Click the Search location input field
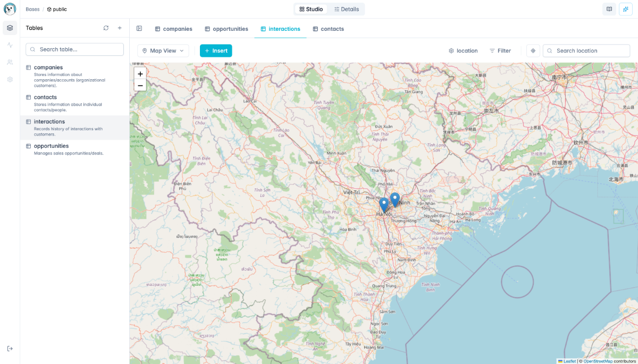This screenshot has height=364, width=638. pyautogui.click(x=586, y=50)
